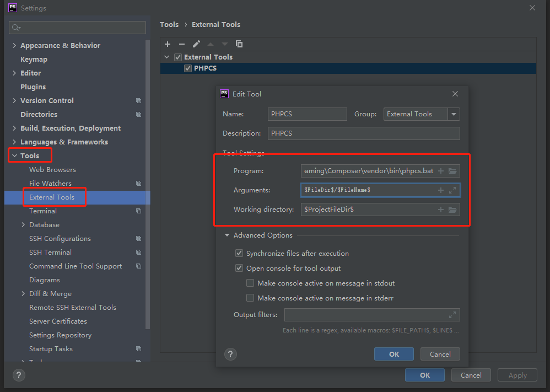The width and height of the screenshot is (550, 392).
Task: Expand Version Control settings section
Action: pyautogui.click(x=14, y=101)
